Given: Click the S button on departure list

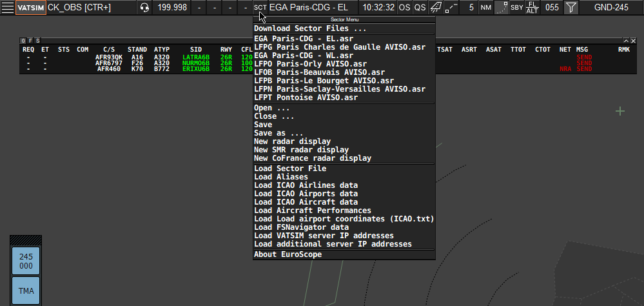Looking at the screenshot, I should pos(37,41).
